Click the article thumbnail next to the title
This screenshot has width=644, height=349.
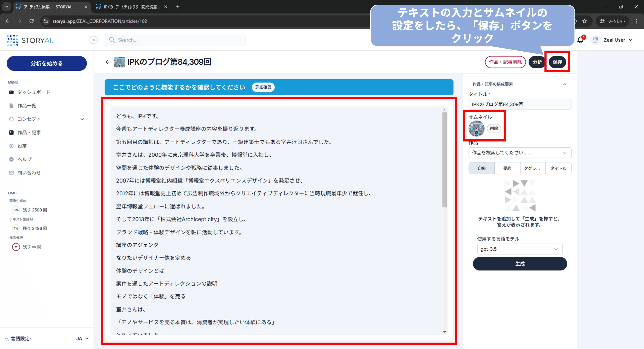click(119, 62)
